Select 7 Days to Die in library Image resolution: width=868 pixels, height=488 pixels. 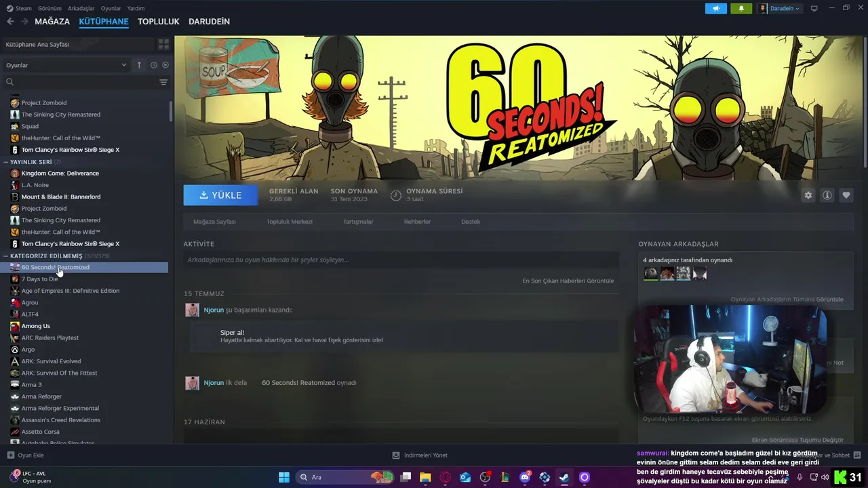(39, 279)
